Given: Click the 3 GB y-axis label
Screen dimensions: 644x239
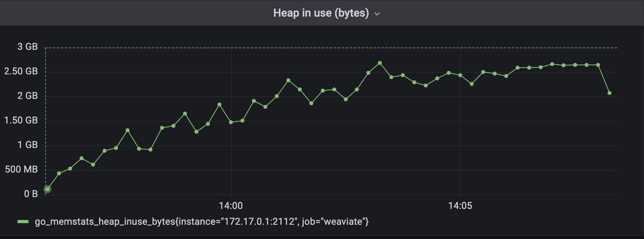Looking at the screenshot, I should click(27, 47).
